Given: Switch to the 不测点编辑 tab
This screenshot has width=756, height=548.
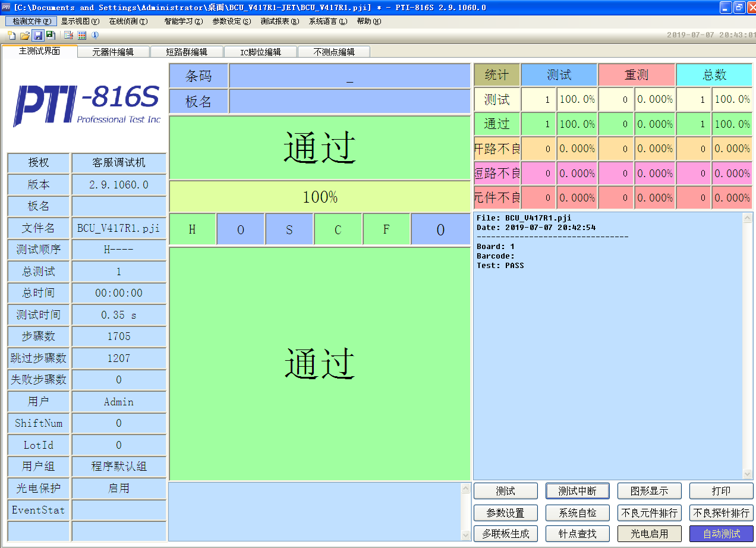Looking at the screenshot, I should click(334, 52).
